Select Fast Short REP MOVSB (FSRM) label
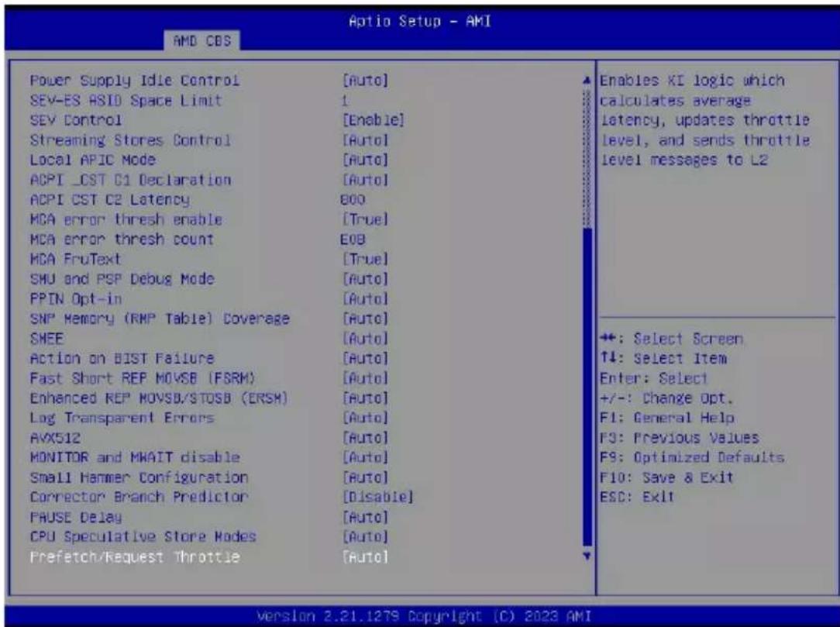 (142, 377)
